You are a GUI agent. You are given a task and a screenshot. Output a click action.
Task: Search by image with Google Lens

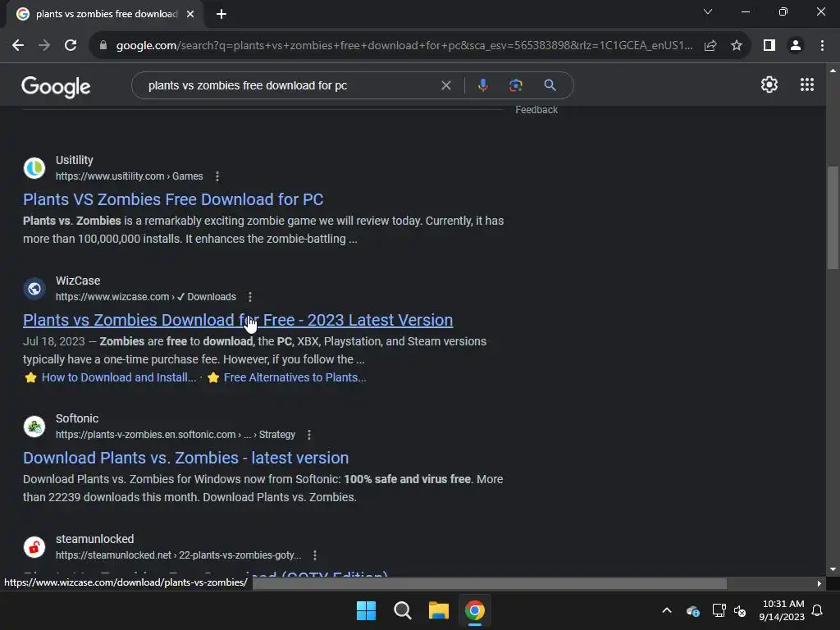point(515,85)
